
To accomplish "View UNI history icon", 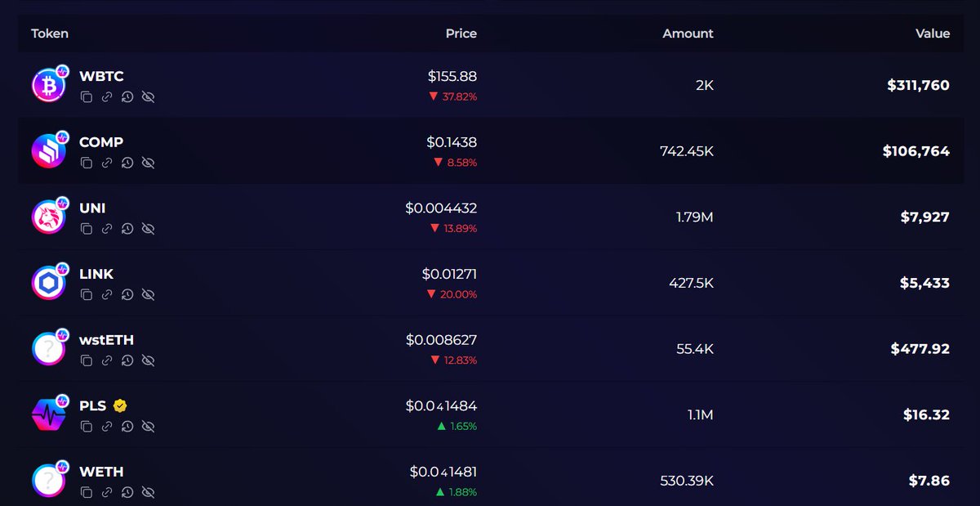I will (127, 229).
